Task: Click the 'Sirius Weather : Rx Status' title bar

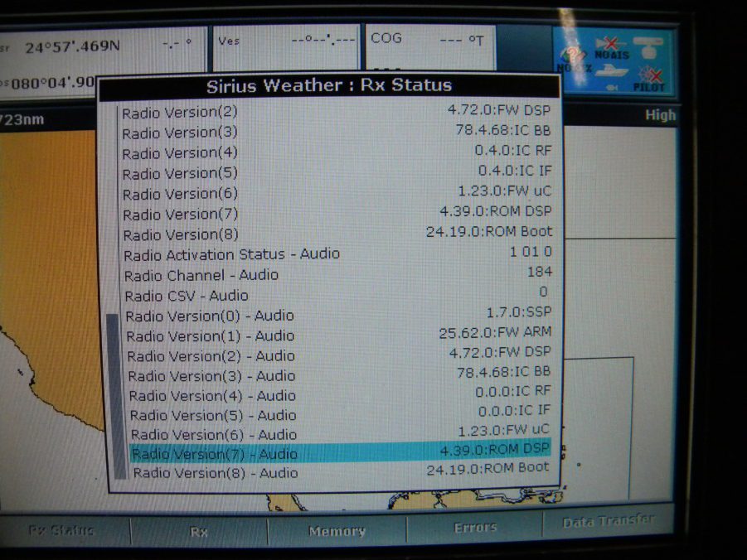Action: (x=328, y=86)
